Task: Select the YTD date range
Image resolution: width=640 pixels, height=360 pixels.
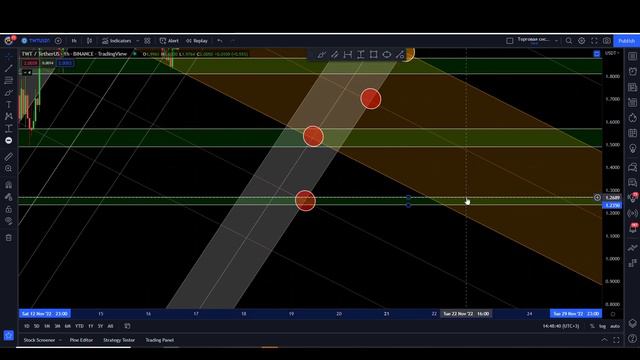Action: point(79,326)
